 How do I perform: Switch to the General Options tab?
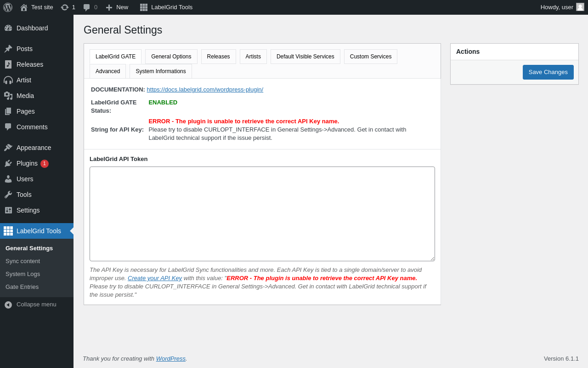[171, 57]
